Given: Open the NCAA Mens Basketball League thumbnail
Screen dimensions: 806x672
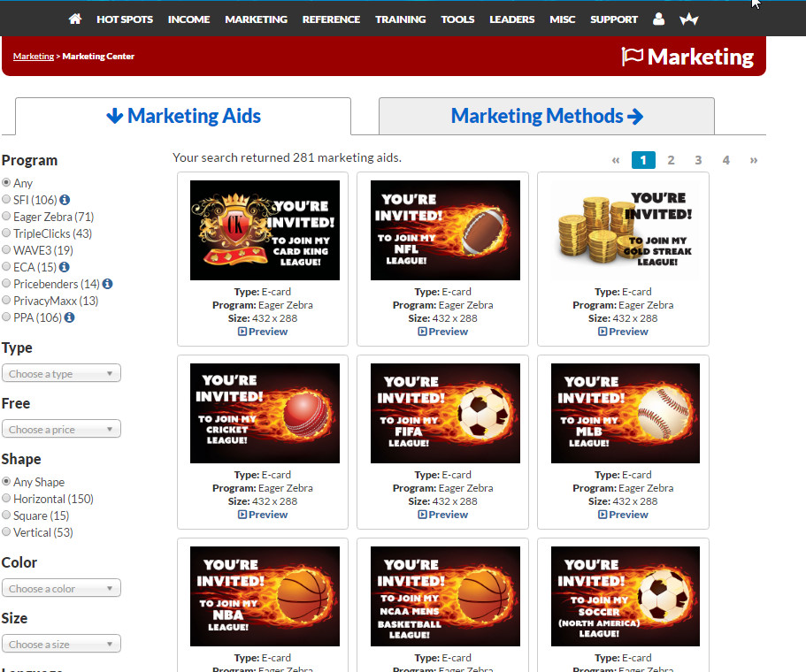Looking at the screenshot, I should (445, 596).
